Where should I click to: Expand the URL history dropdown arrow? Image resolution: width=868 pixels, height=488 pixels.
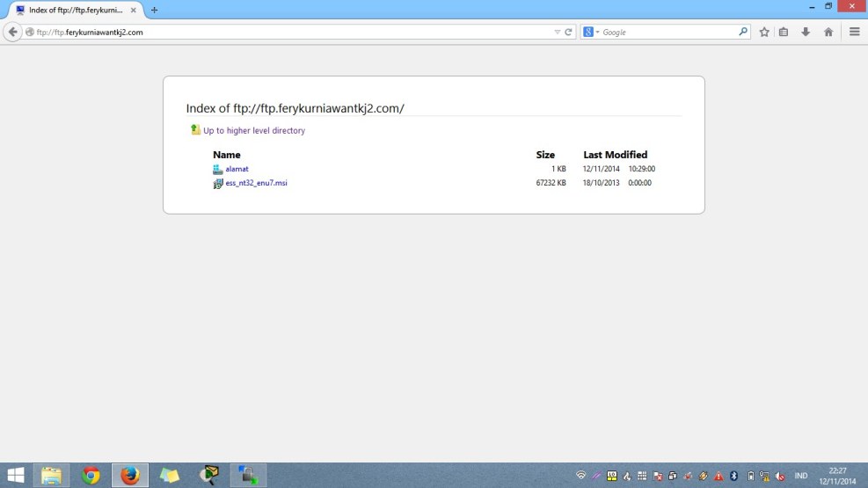point(557,32)
